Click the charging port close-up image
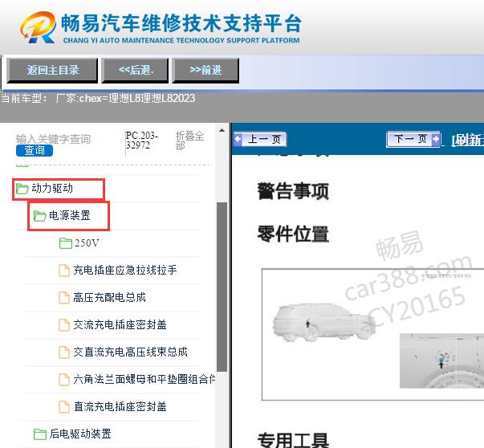This screenshot has height=448, width=484. click(441, 360)
